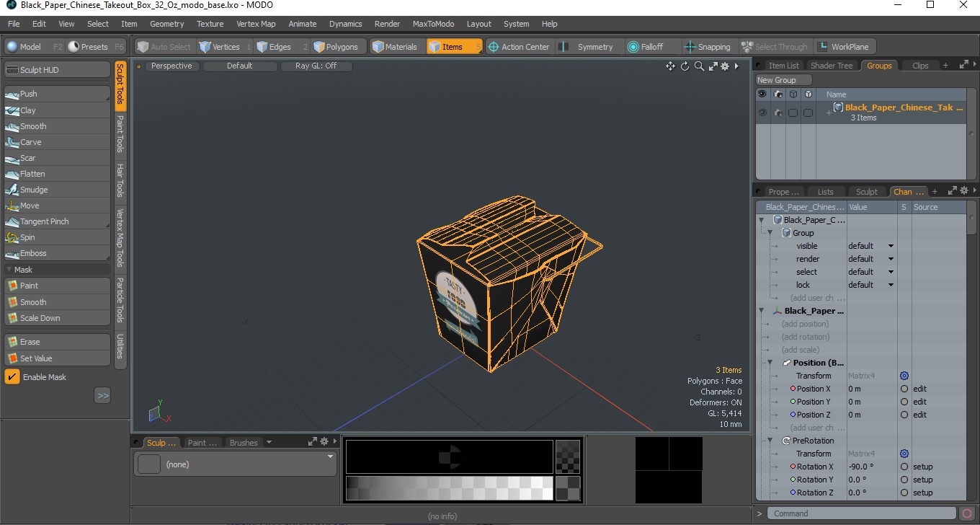
Task: Switch to Model layout button
Action: [x=34, y=47]
